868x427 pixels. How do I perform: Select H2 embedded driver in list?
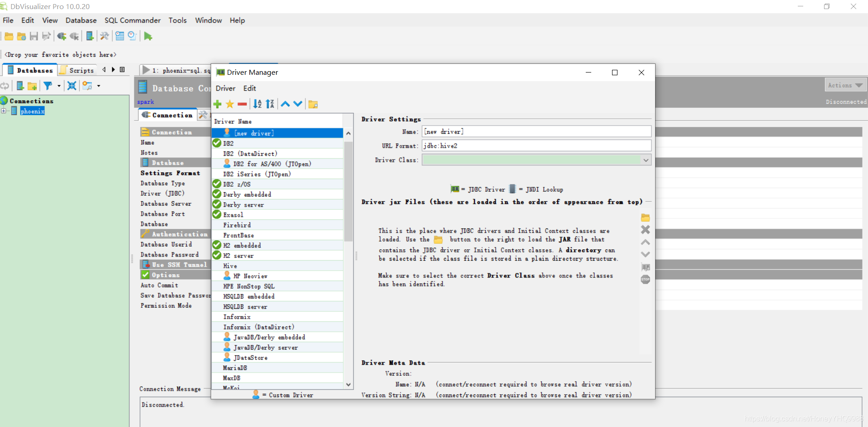tap(277, 245)
